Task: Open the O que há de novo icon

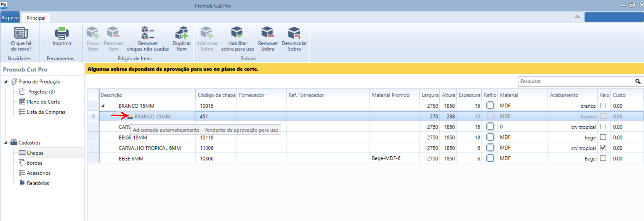Action: pyautogui.click(x=21, y=33)
